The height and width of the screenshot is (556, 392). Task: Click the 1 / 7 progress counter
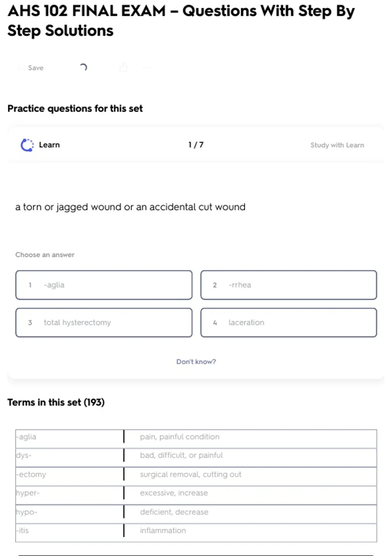point(196,145)
